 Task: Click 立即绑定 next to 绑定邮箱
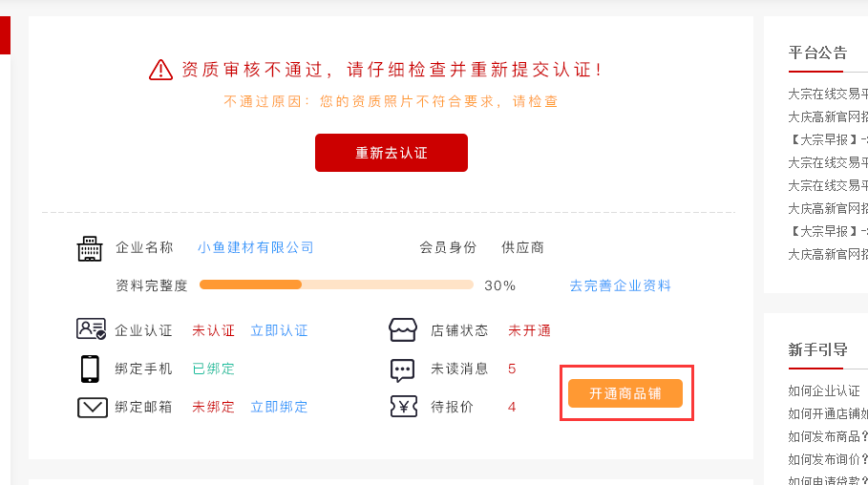279,407
